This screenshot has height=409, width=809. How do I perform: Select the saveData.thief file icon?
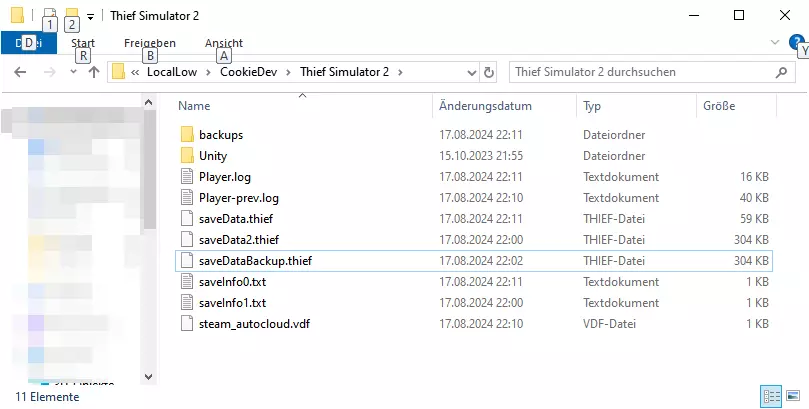(187, 219)
